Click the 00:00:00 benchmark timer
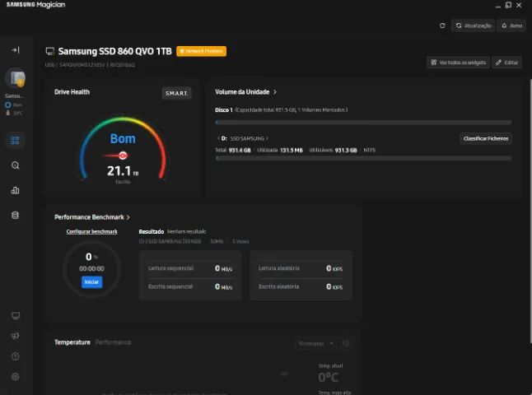The image size is (532, 395). click(x=91, y=268)
